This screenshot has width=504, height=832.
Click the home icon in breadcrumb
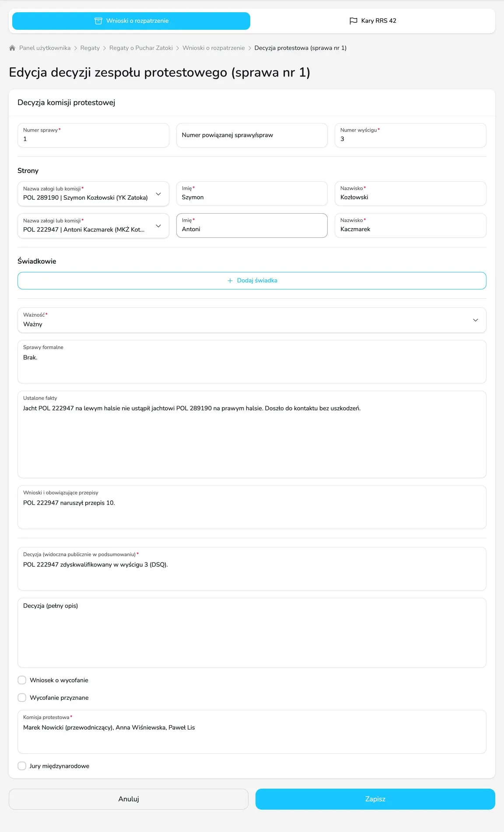coord(12,48)
